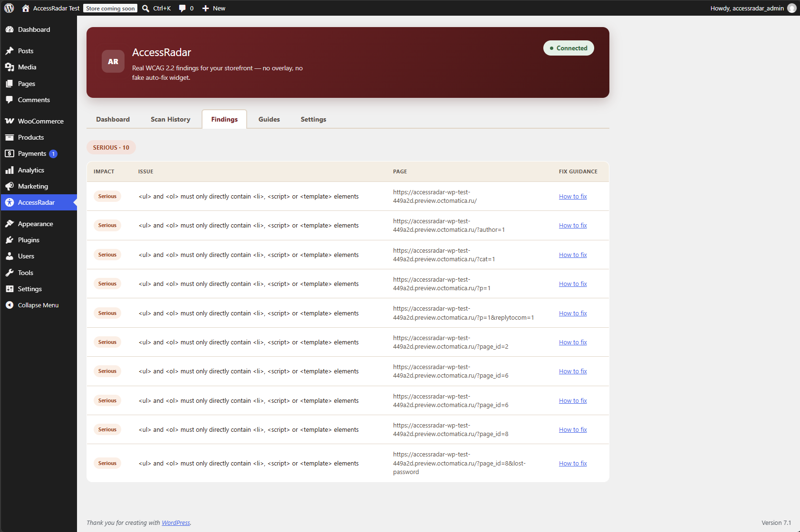Open How to fix for ?p=1&replytocom=1 row
Viewport: 800px width, 532px height.
click(573, 313)
